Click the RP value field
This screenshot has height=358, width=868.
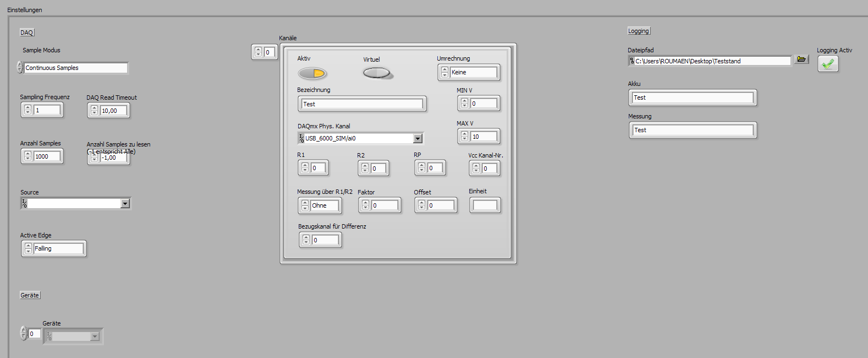tap(435, 167)
